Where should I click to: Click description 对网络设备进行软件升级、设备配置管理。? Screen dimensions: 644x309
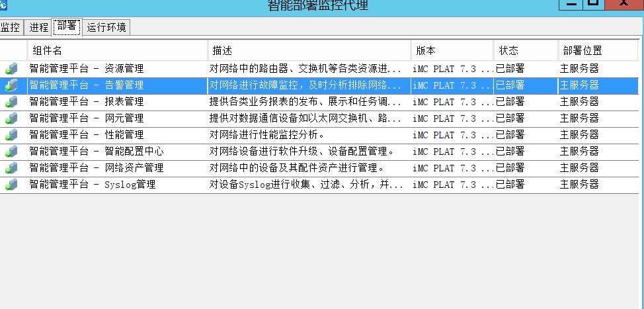(302, 152)
